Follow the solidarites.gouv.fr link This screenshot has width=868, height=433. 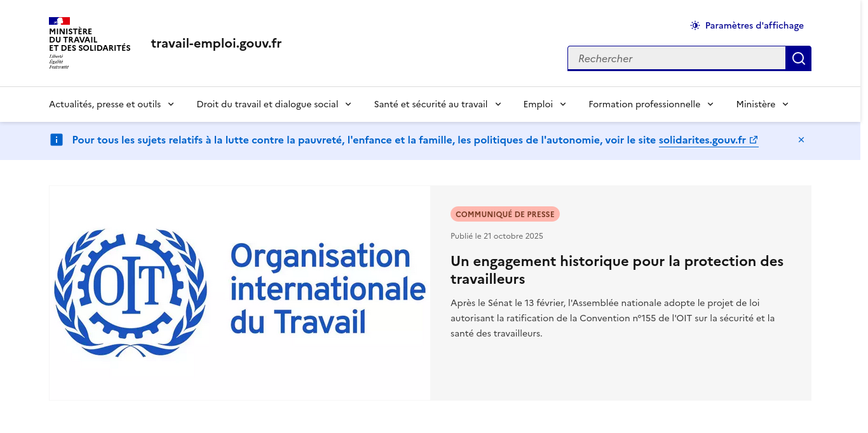click(x=702, y=140)
